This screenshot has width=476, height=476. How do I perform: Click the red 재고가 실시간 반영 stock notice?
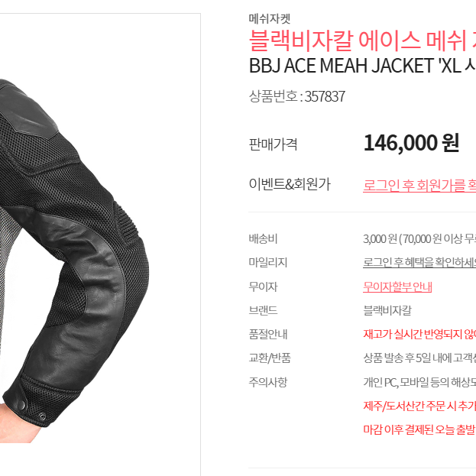pyautogui.click(x=419, y=334)
